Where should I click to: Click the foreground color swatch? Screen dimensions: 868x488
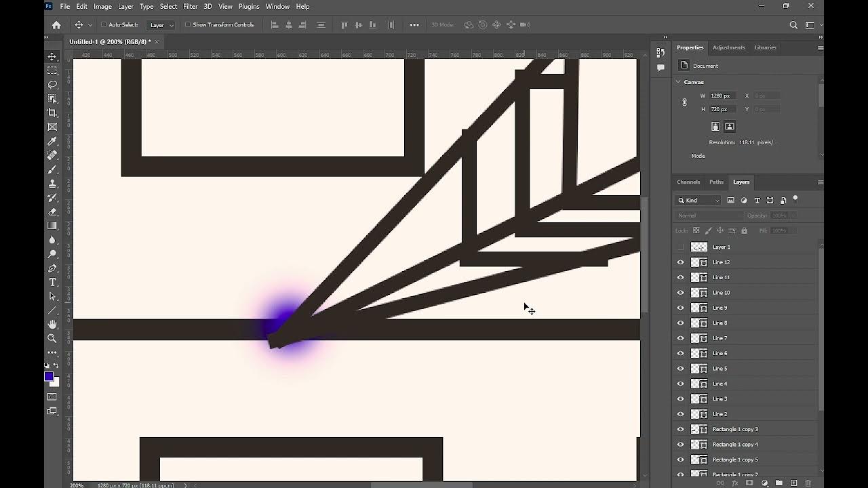49,377
